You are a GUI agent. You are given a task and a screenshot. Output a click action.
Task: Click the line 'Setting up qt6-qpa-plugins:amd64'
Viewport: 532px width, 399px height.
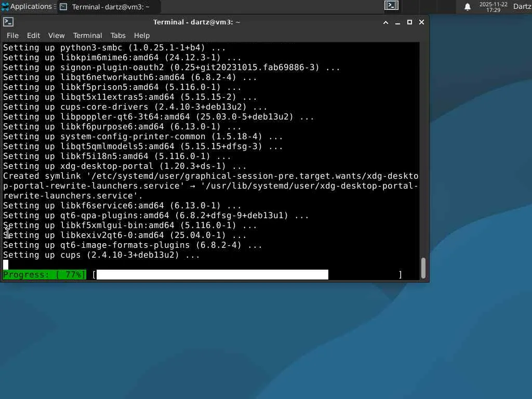(156, 215)
